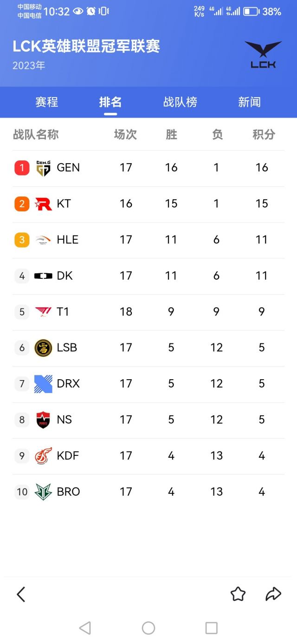Screen dimensions: 297x644
Task: Tap the T1 team logo
Action: [43, 312]
